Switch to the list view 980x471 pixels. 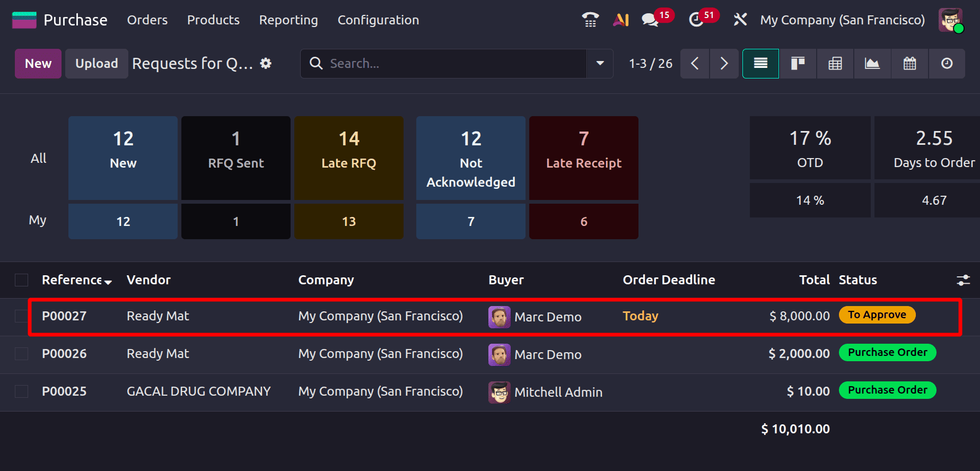(760, 64)
